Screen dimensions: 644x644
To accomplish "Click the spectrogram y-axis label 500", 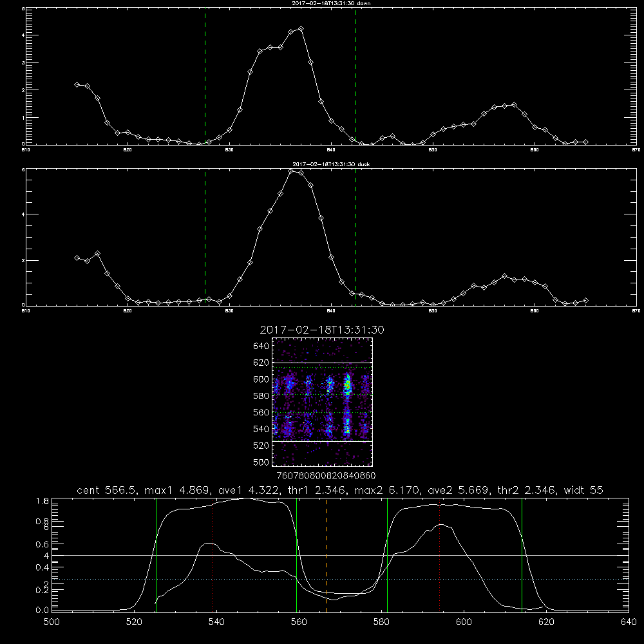I will 261,462.
